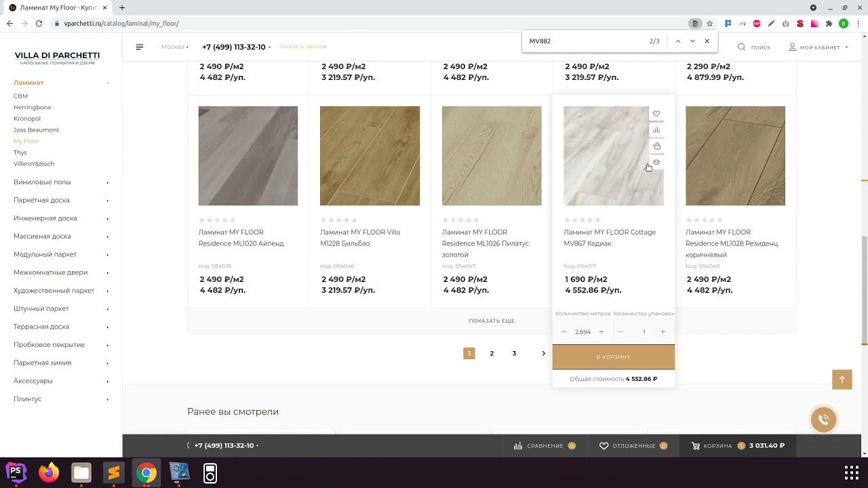Image resolution: width=868 pixels, height=488 pixels.
Task: Go back in Chrome browser
Action: click(x=9, y=23)
